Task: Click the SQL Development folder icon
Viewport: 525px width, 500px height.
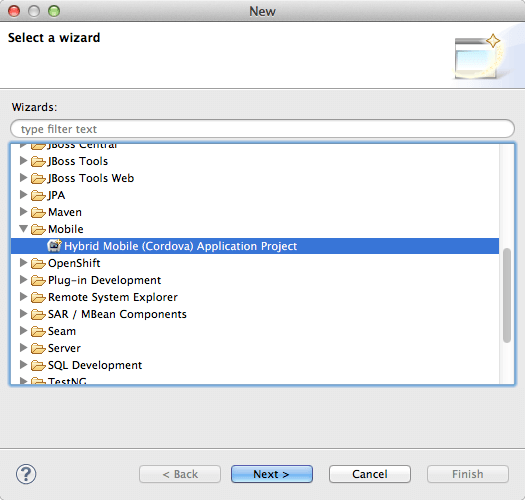Action: (38, 365)
